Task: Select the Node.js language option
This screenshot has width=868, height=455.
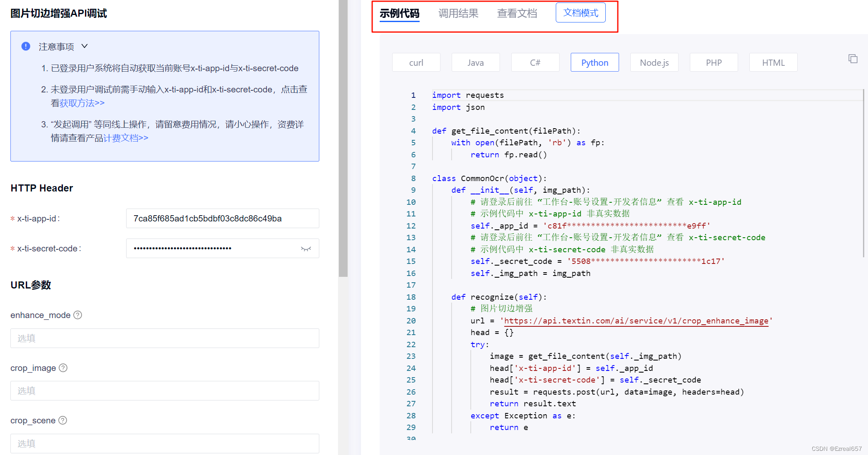Action: click(x=654, y=62)
